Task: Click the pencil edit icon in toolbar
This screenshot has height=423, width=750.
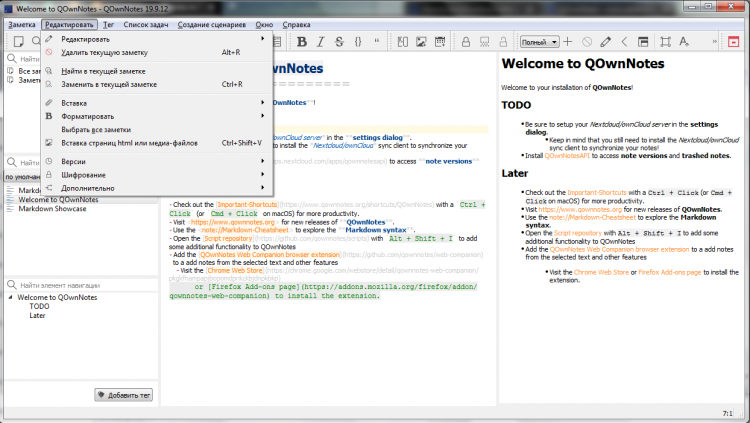Action: 607,42
